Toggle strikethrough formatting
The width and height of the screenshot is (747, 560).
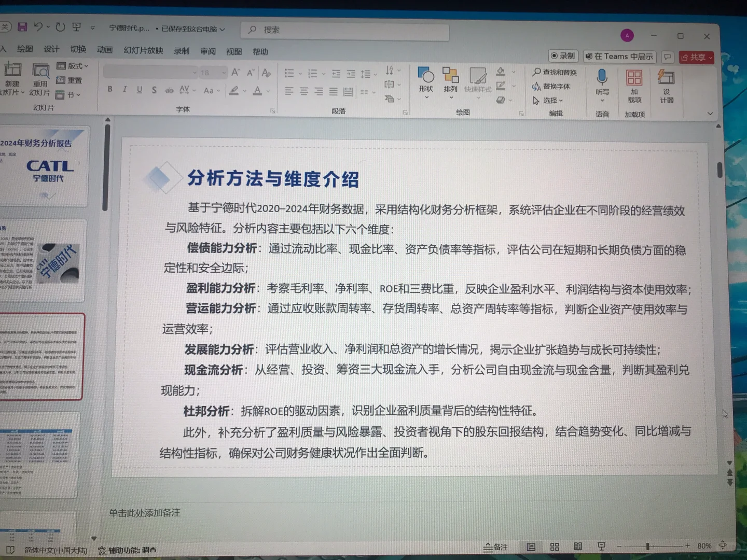pyautogui.click(x=169, y=90)
